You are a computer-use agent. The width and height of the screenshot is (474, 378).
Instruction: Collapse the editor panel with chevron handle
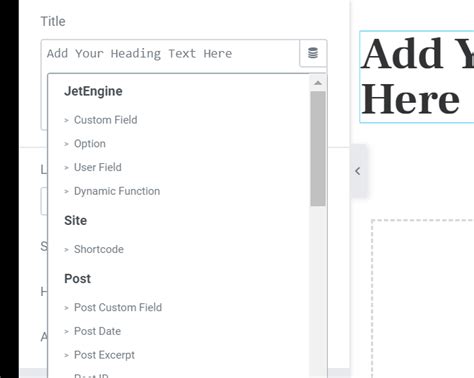pyautogui.click(x=358, y=171)
